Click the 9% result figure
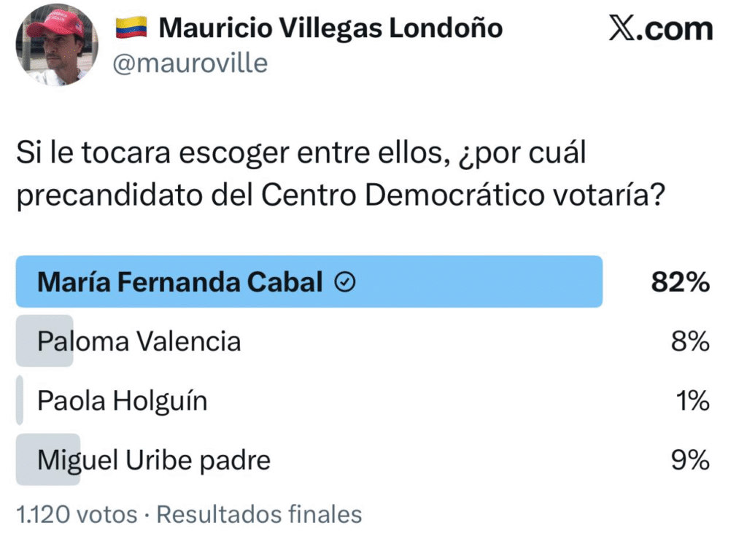Image resolution: width=747 pixels, height=560 pixels. point(690,459)
